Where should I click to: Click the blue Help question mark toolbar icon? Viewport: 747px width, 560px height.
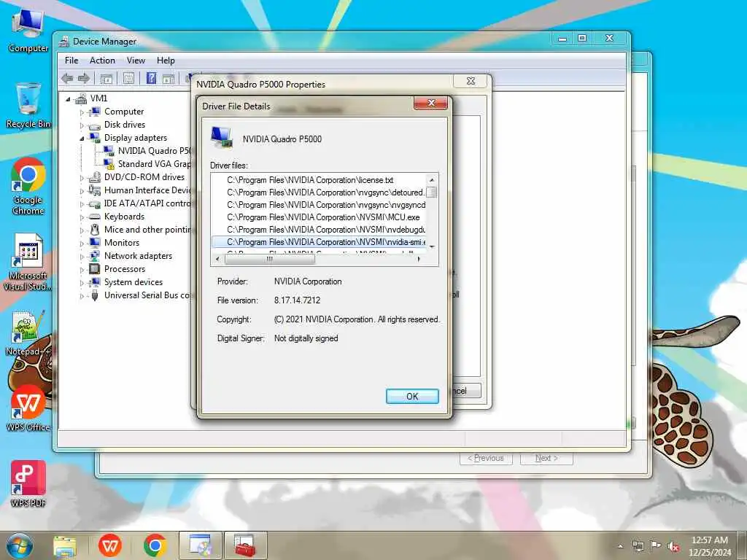coord(151,78)
